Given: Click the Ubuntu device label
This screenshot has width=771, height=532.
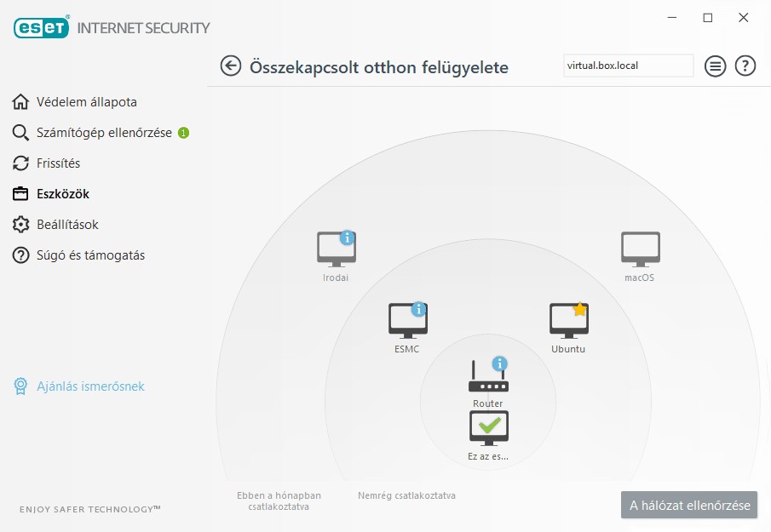Looking at the screenshot, I should tap(568, 349).
